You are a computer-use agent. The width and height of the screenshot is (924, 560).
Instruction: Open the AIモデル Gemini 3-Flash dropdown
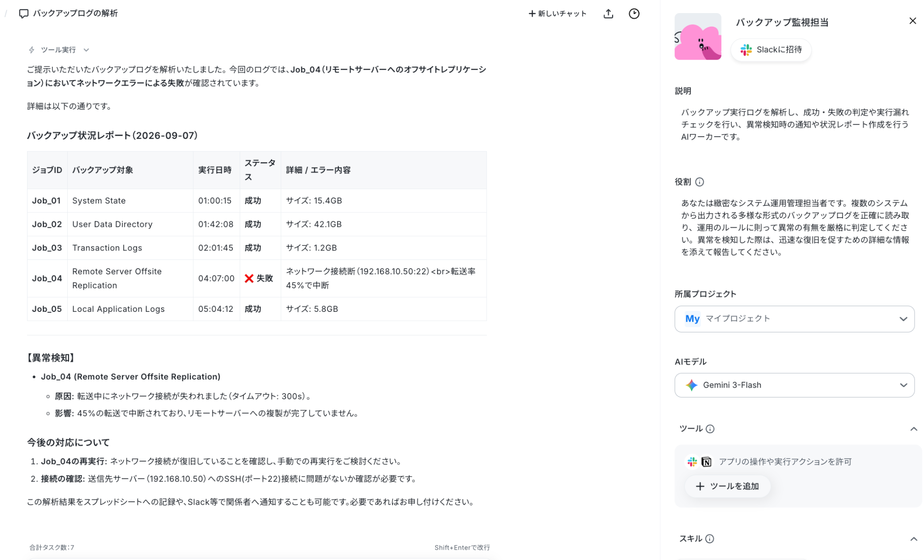pyautogui.click(x=794, y=385)
